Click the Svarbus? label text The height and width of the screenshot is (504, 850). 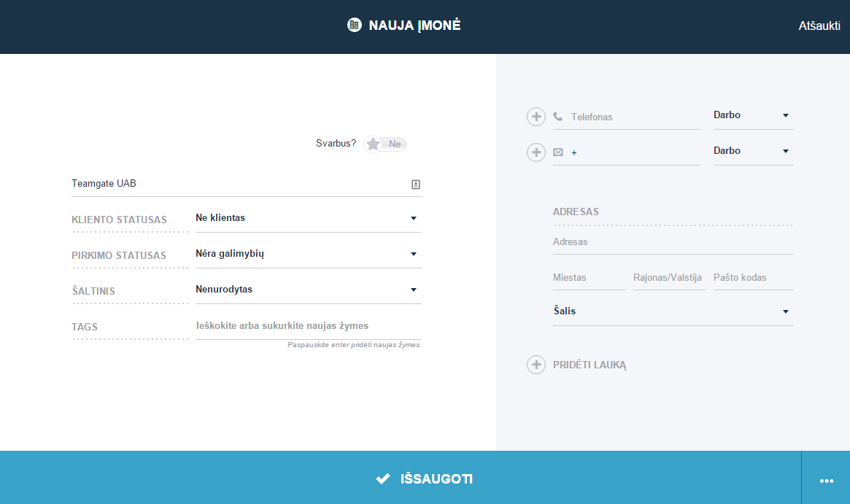pos(336,144)
